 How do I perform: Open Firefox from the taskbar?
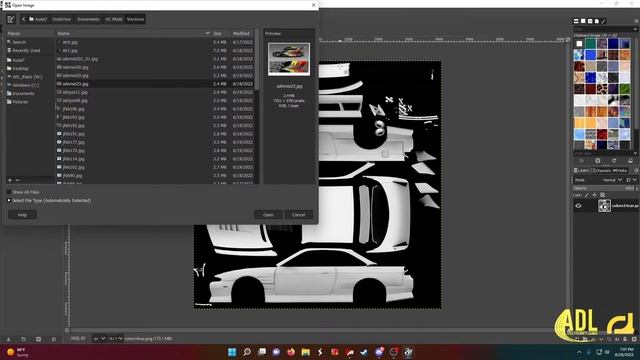pyautogui.click(x=291, y=352)
